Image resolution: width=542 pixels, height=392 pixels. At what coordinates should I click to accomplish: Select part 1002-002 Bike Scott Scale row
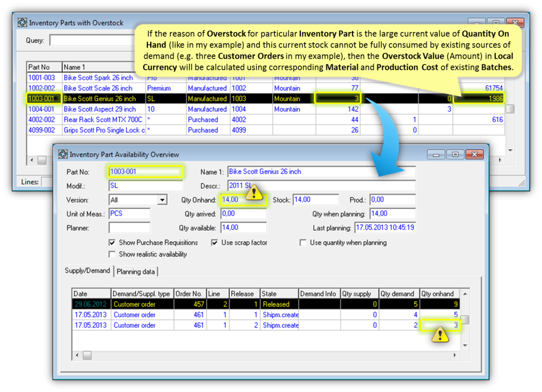click(x=266, y=88)
